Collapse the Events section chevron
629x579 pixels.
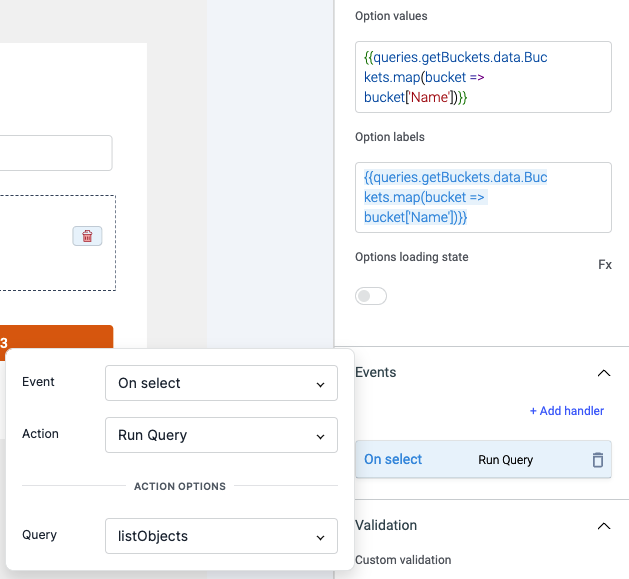tap(603, 373)
